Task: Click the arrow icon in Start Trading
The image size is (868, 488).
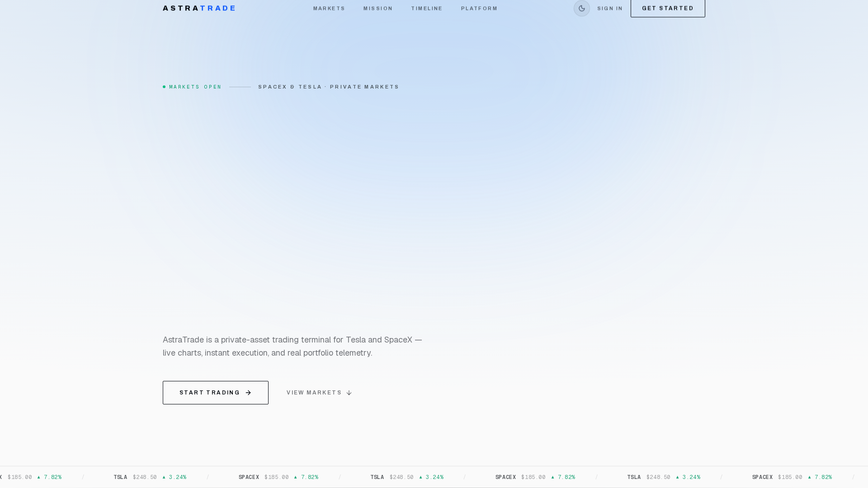Action: click(248, 393)
